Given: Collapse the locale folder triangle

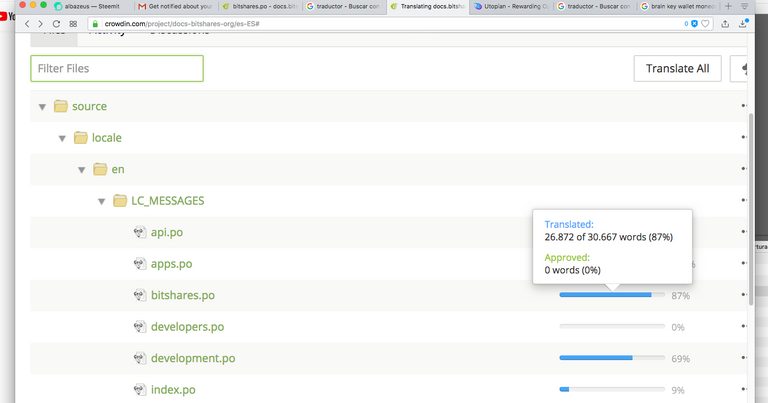Looking at the screenshot, I should click(x=62, y=139).
